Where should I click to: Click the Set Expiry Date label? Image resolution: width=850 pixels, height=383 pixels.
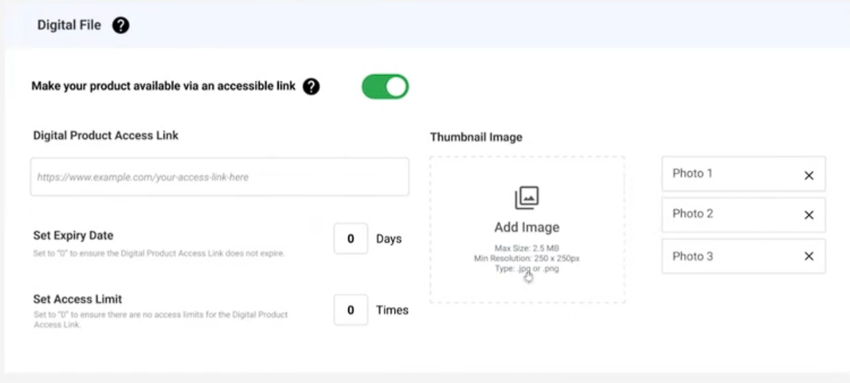tap(73, 236)
